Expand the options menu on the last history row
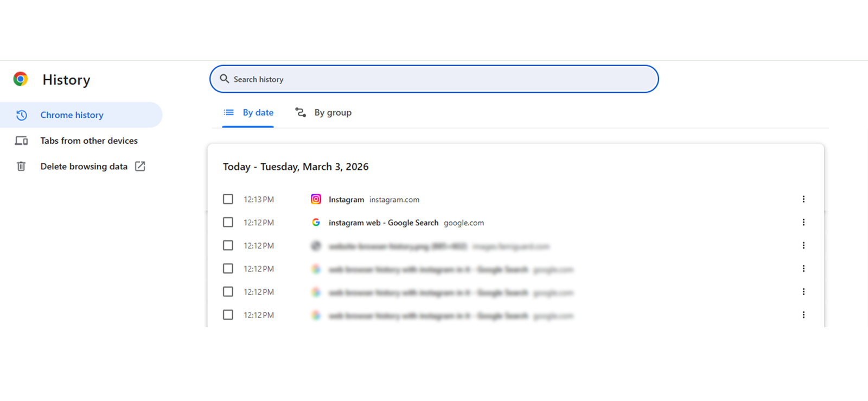This screenshot has height=401, width=868. click(803, 315)
